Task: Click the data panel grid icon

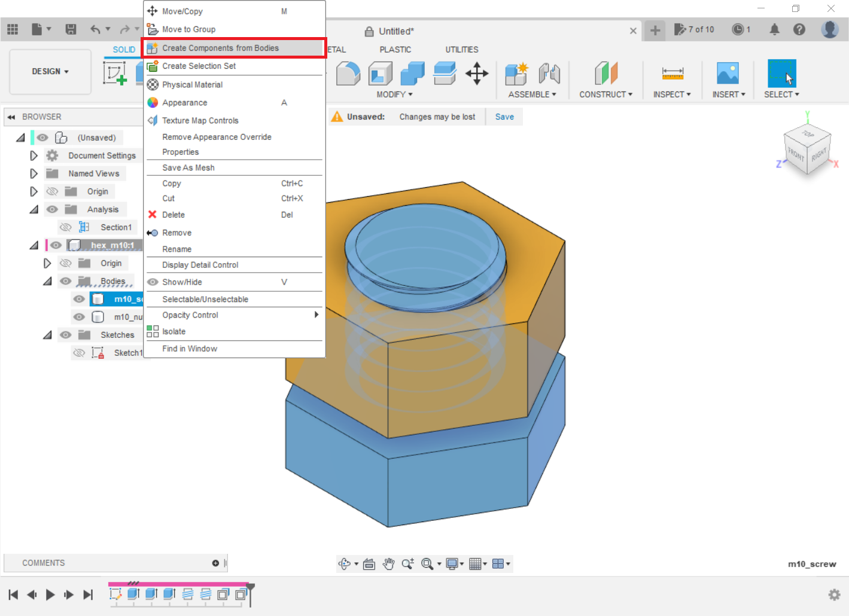Action: 13,29
